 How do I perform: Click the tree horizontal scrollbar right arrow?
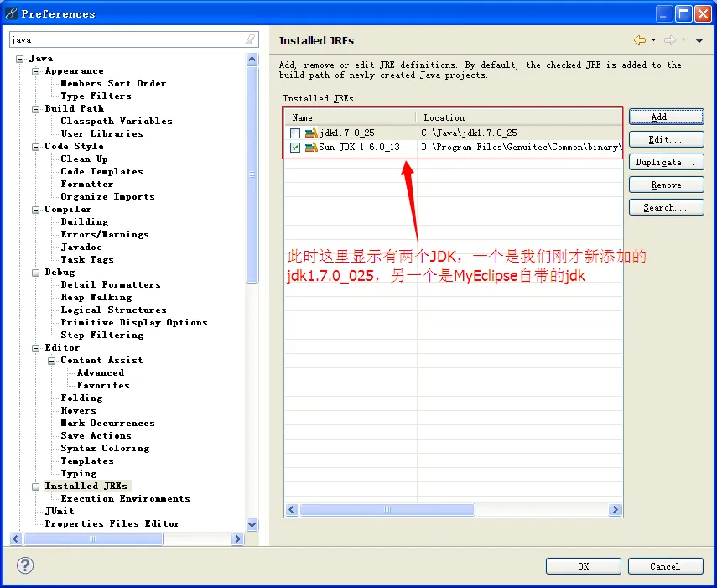click(x=237, y=539)
